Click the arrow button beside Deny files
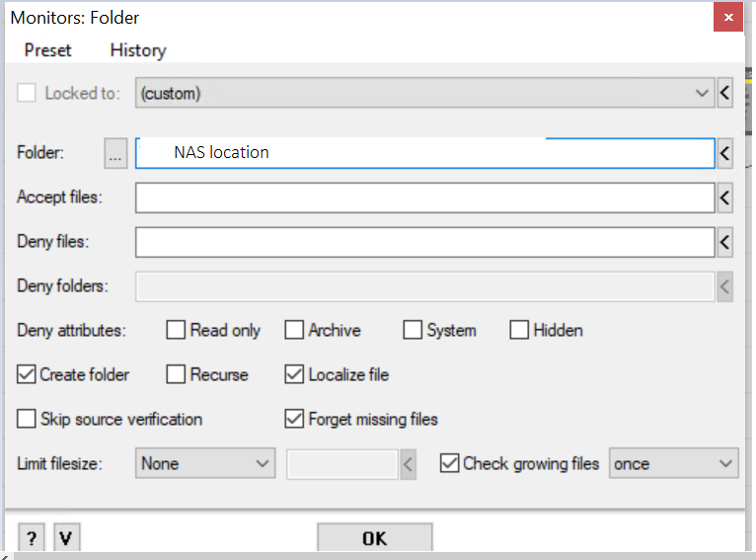The height and width of the screenshot is (560, 756). click(724, 242)
